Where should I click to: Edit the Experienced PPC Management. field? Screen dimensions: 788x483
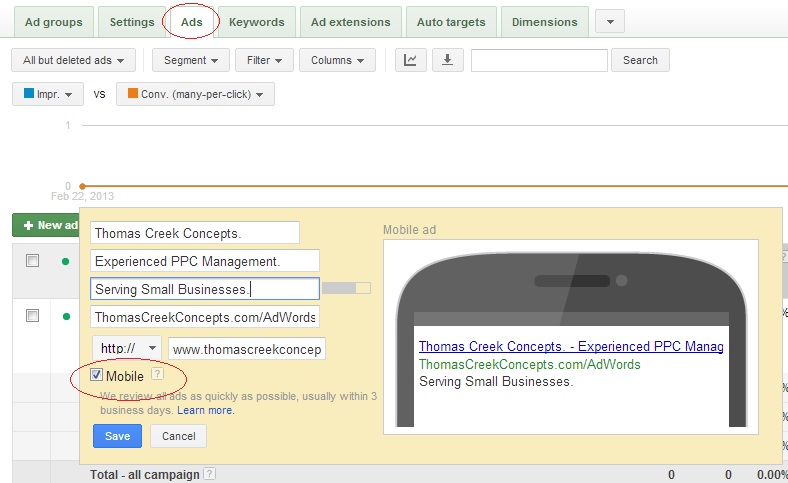pos(205,261)
